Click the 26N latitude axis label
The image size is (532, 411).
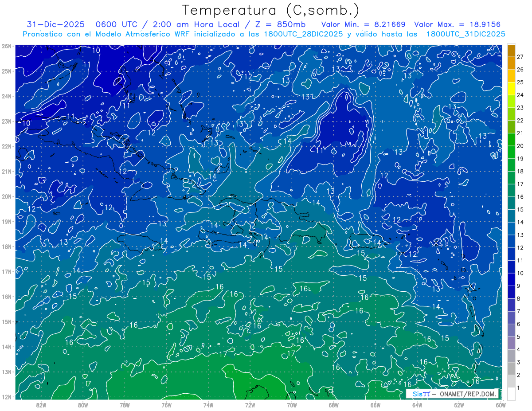(6, 46)
